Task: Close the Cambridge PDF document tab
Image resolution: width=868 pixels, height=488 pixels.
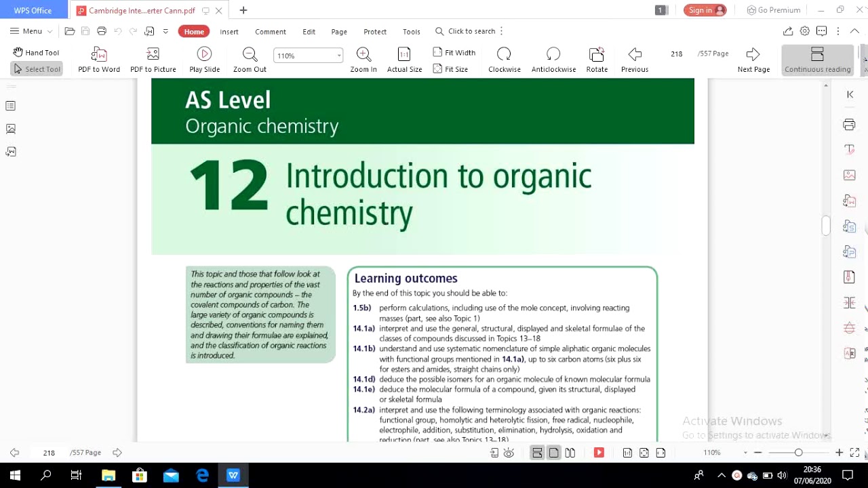Action: tap(218, 10)
